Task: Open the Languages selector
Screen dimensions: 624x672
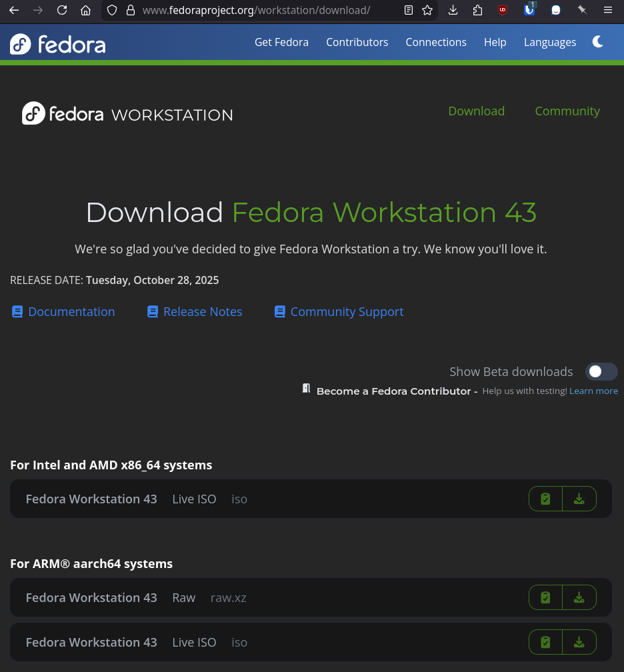Action: coord(549,42)
